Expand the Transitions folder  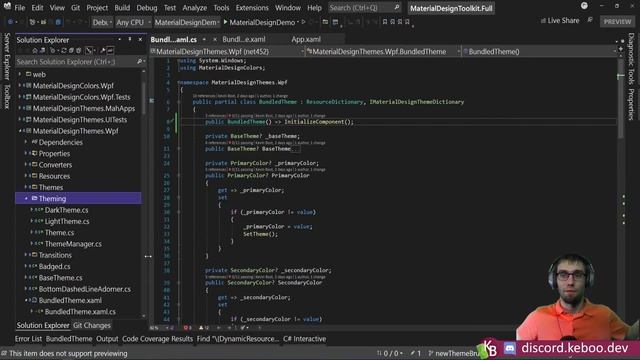pyautogui.click(x=26, y=255)
